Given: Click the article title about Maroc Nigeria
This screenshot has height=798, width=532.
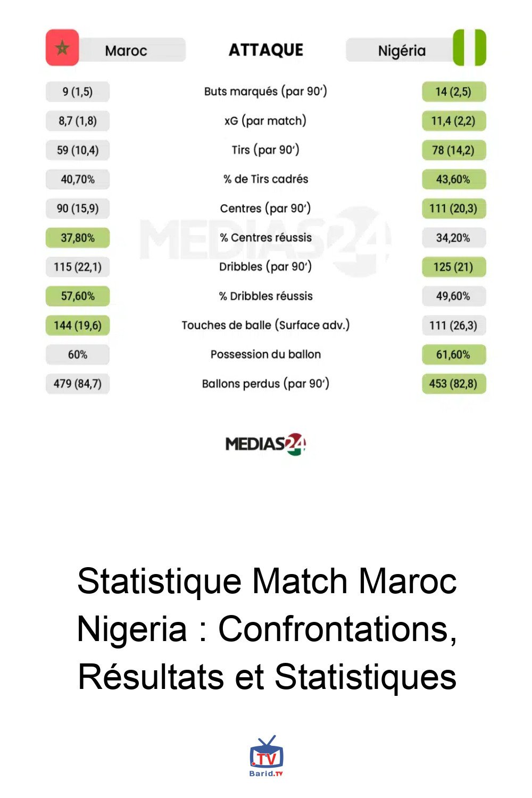Looking at the screenshot, I should pos(267,628).
